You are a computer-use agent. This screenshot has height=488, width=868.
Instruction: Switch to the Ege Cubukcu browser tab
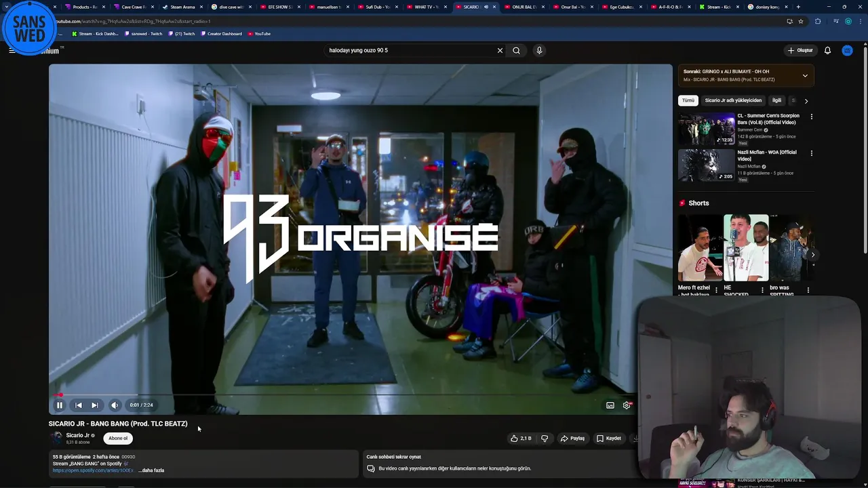coord(620,7)
